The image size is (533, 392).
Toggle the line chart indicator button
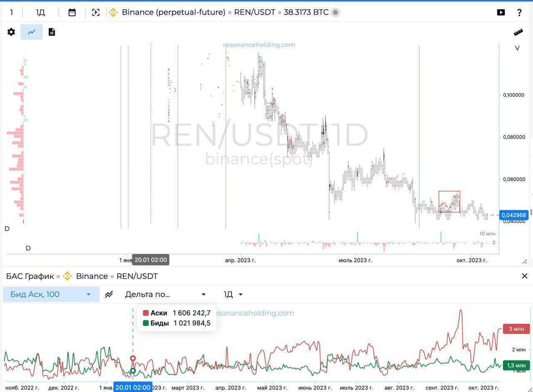coord(32,32)
